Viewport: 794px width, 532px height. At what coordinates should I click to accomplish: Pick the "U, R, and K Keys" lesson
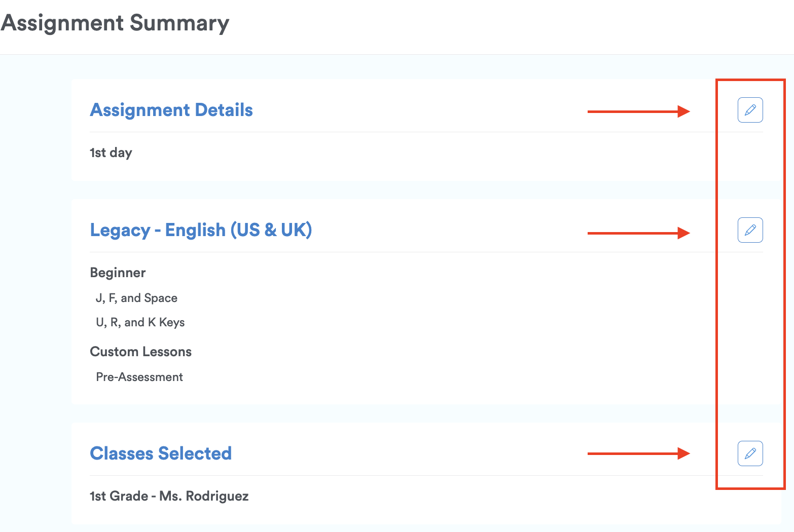click(x=140, y=322)
